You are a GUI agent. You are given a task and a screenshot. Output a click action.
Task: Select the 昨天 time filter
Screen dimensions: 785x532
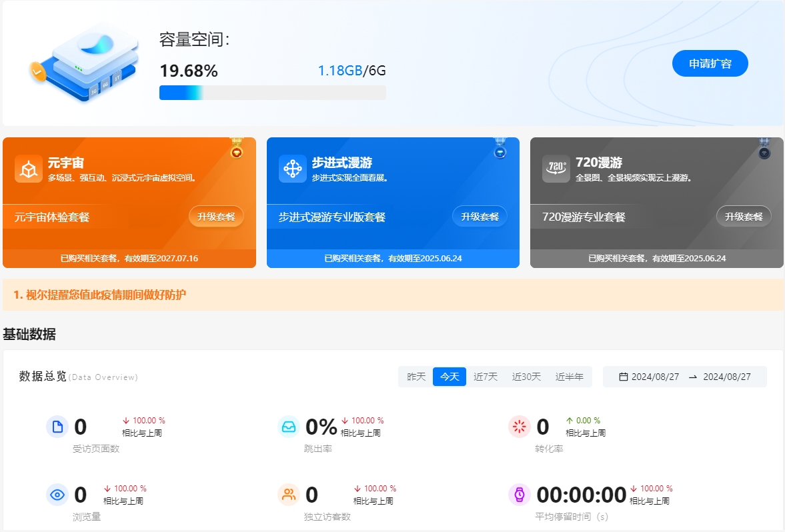(416, 377)
